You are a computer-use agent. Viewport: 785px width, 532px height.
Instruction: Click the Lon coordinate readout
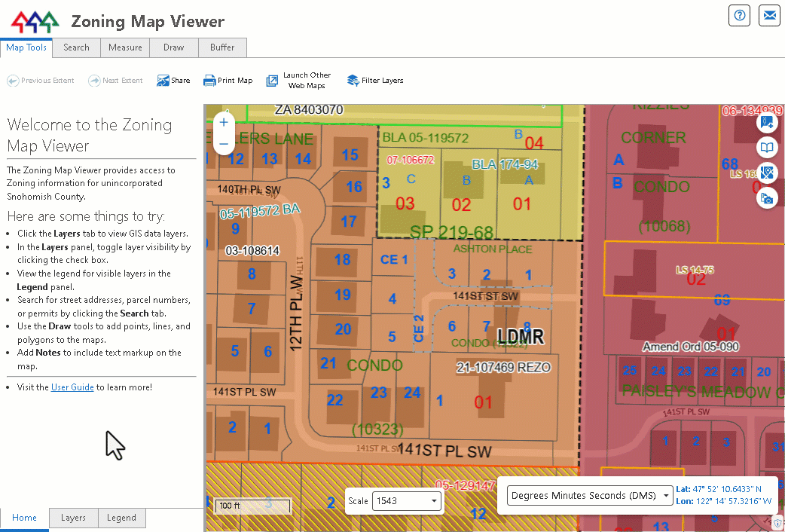pos(723,501)
